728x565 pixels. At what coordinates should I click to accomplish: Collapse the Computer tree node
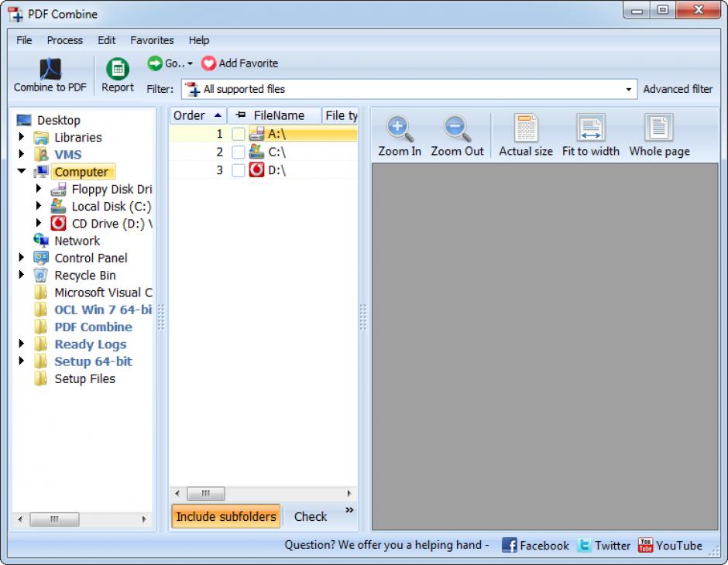(22, 172)
